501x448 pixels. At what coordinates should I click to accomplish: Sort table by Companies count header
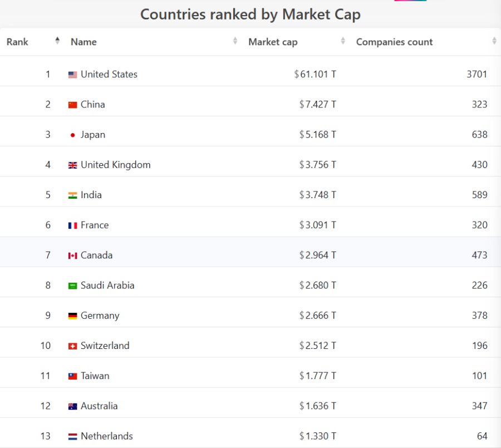click(x=394, y=42)
